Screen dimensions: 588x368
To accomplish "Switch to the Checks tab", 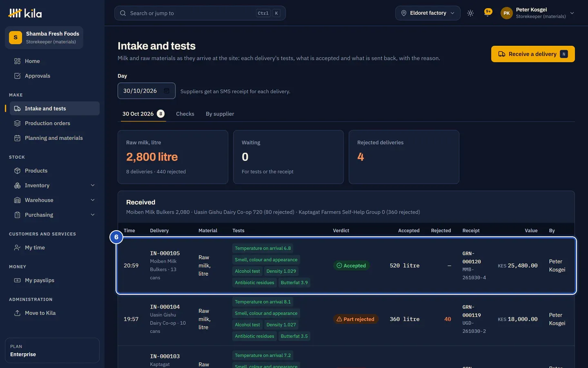I will coord(185,114).
